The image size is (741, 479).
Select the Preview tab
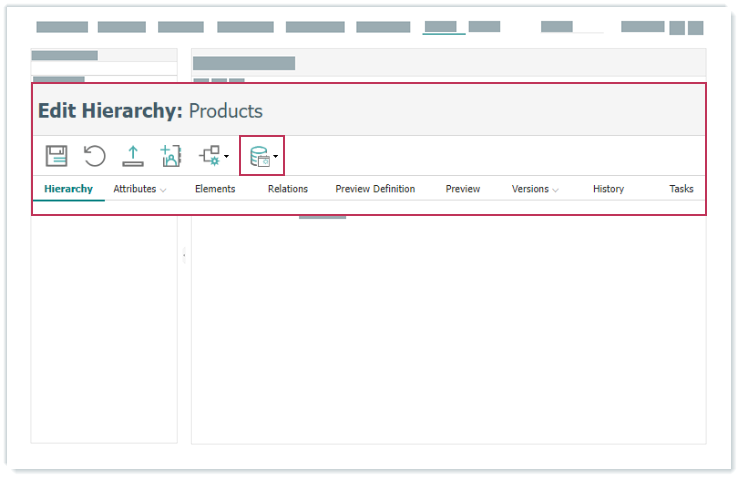(x=463, y=189)
